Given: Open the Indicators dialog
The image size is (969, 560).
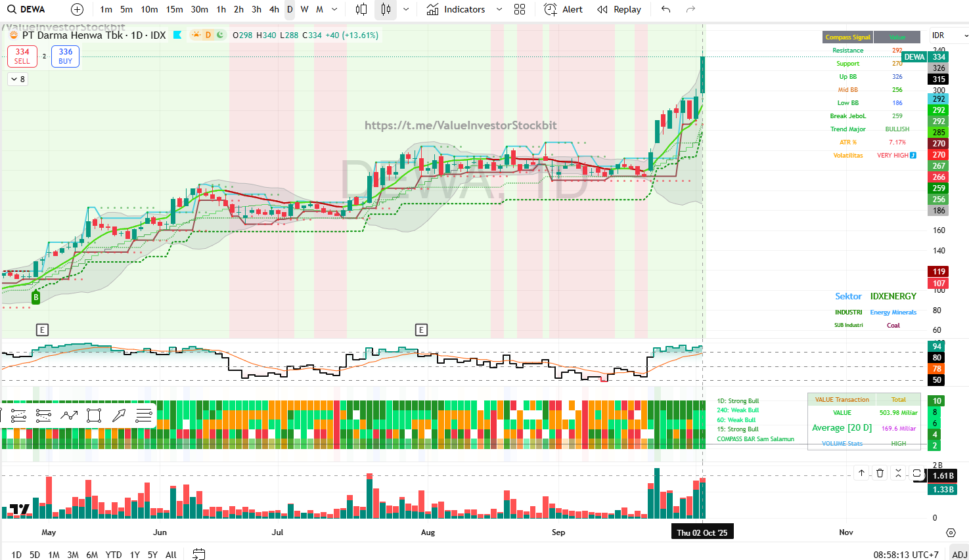Looking at the screenshot, I should 456,9.
